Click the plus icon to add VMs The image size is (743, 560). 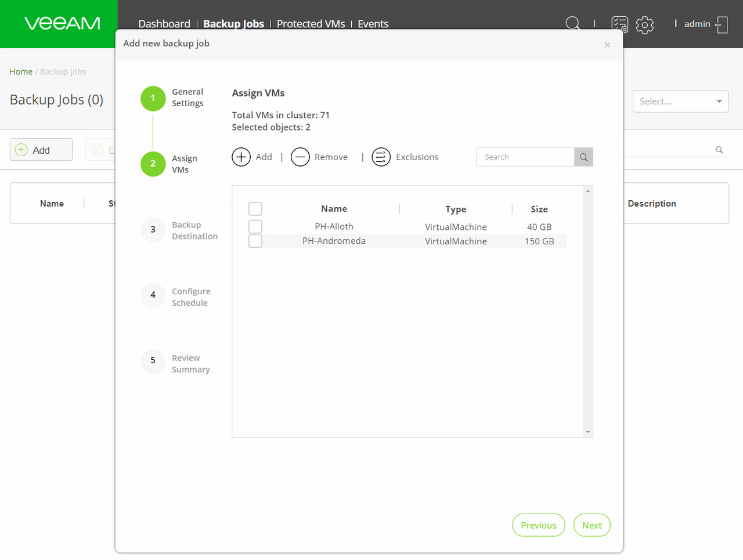coord(241,157)
